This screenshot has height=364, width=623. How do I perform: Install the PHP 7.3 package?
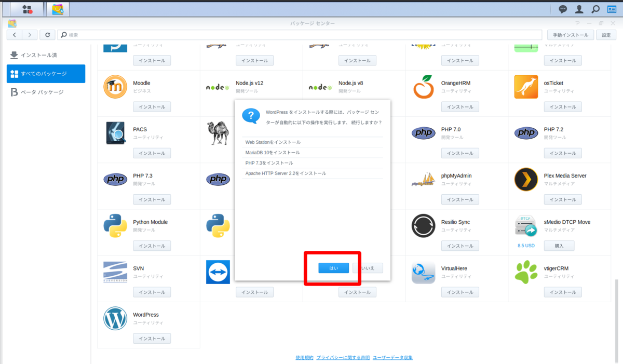(152, 199)
